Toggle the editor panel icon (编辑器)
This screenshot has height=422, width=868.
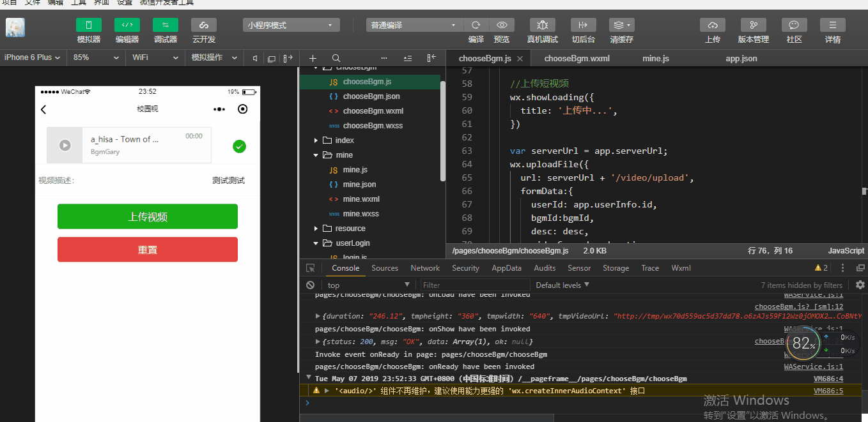click(127, 25)
